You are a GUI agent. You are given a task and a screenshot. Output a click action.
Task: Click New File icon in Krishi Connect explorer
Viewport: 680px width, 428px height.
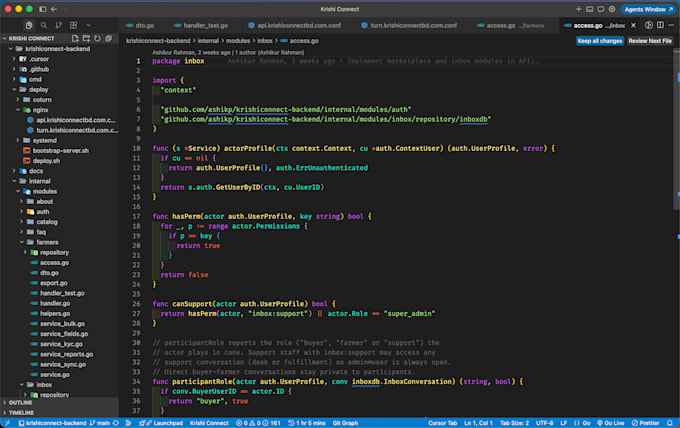tap(75, 38)
